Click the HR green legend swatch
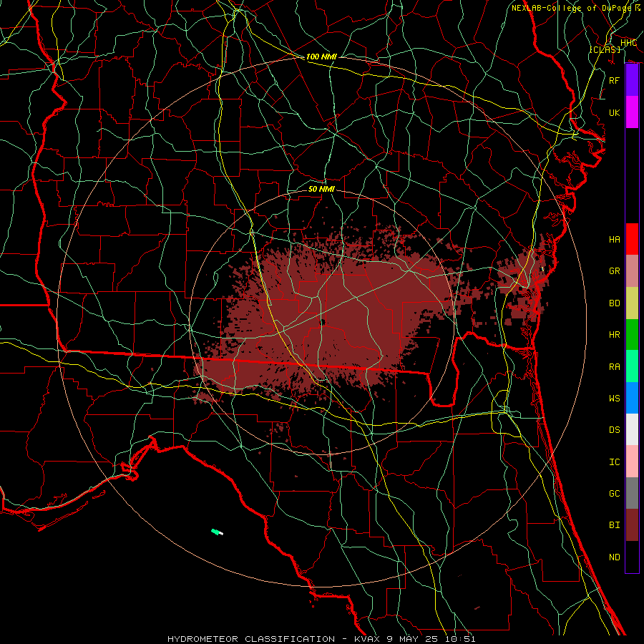The height and width of the screenshot is (644, 644). [632, 335]
